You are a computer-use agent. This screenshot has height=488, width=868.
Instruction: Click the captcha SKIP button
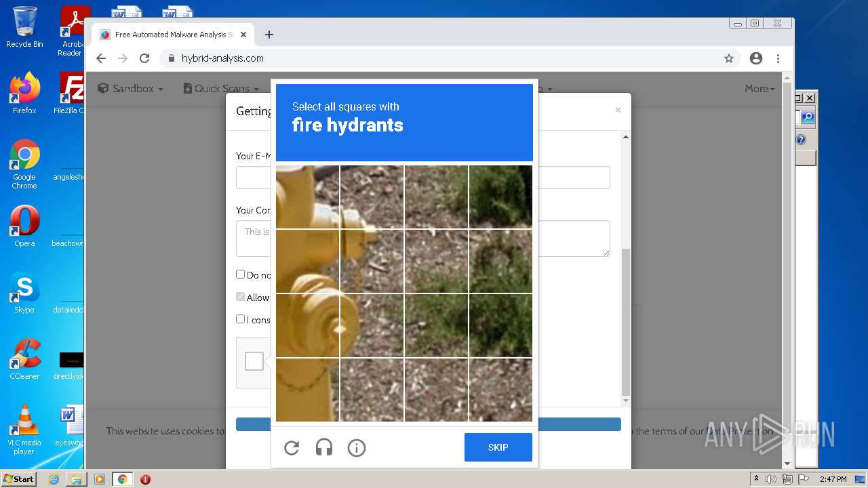tap(498, 447)
